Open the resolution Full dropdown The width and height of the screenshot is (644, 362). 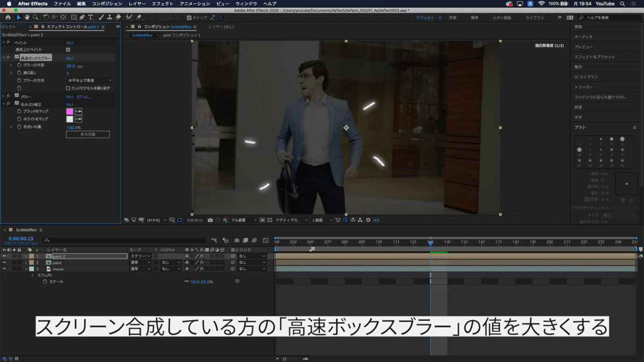pyautogui.click(x=244, y=220)
